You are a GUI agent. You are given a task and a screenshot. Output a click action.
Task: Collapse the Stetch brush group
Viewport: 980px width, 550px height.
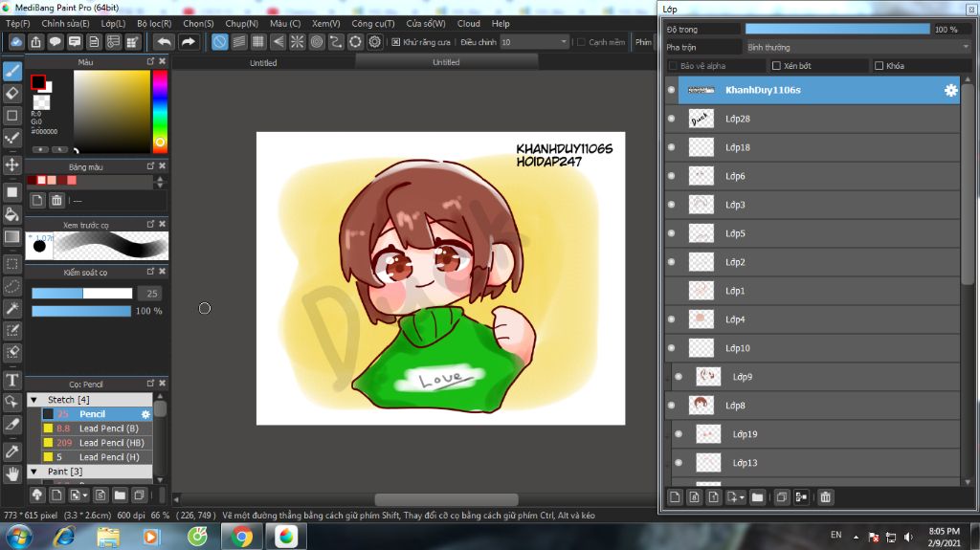34,400
